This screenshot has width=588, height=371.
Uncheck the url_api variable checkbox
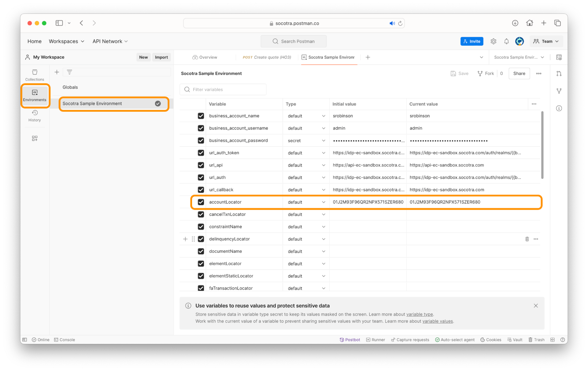(201, 165)
